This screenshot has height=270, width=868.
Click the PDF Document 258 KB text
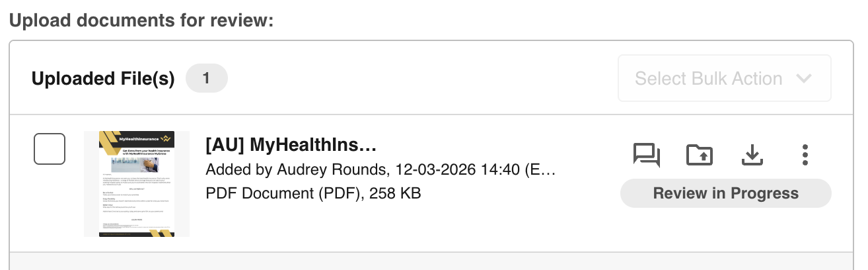313,193
